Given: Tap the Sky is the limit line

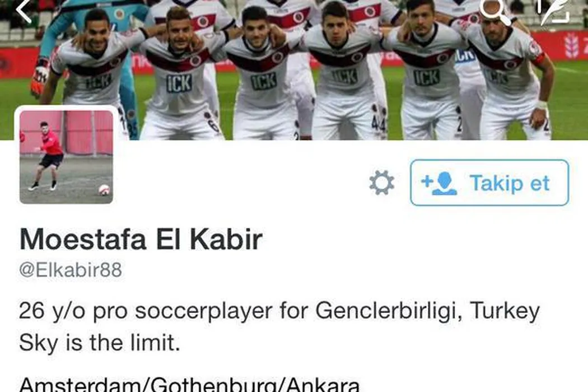Looking at the screenshot, I should 99,343.
